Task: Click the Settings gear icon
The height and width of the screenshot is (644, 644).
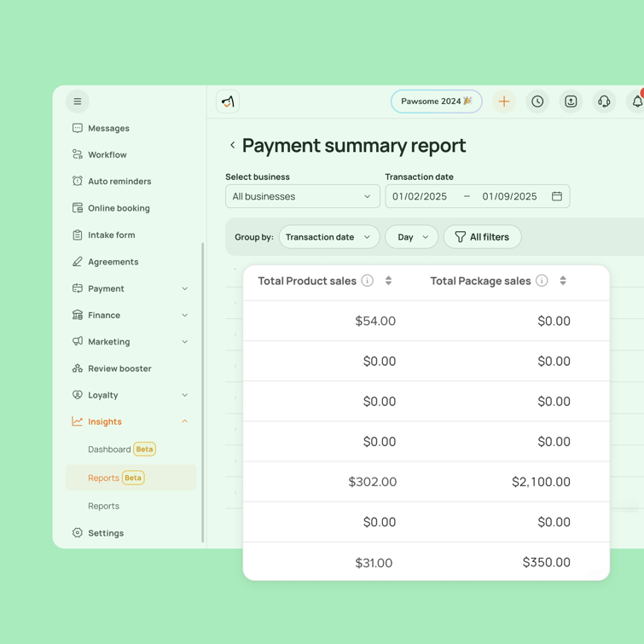Action: pyautogui.click(x=78, y=533)
